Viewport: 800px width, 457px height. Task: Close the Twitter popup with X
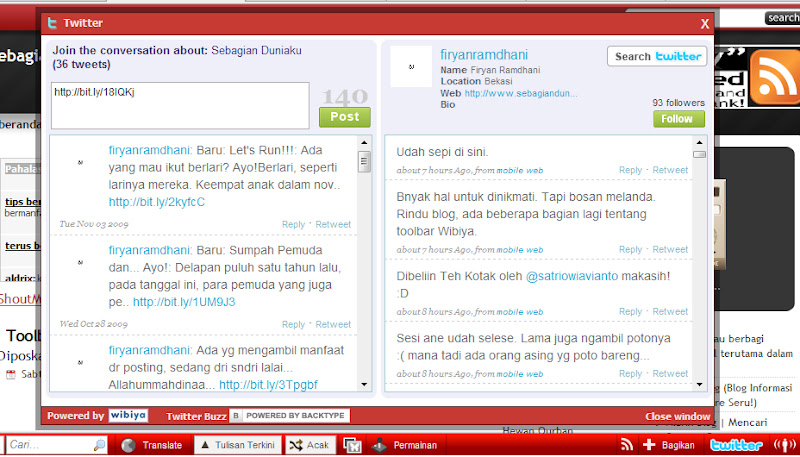tap(705, 24)
